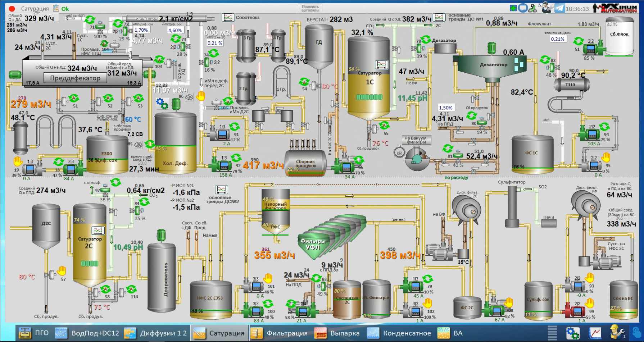Click the journal icon next to Сатурация title

(56, 8)
